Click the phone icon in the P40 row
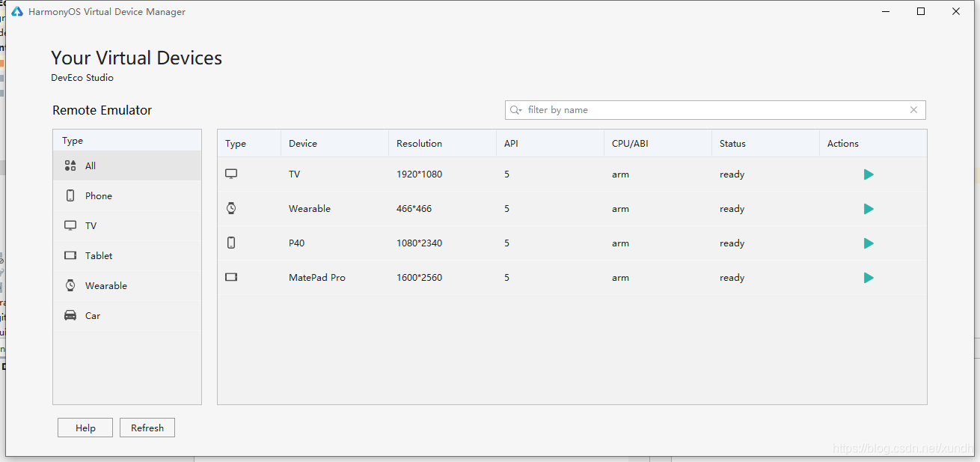The height and width of the screenshot is (462, 980). click(x=231, y=243)
